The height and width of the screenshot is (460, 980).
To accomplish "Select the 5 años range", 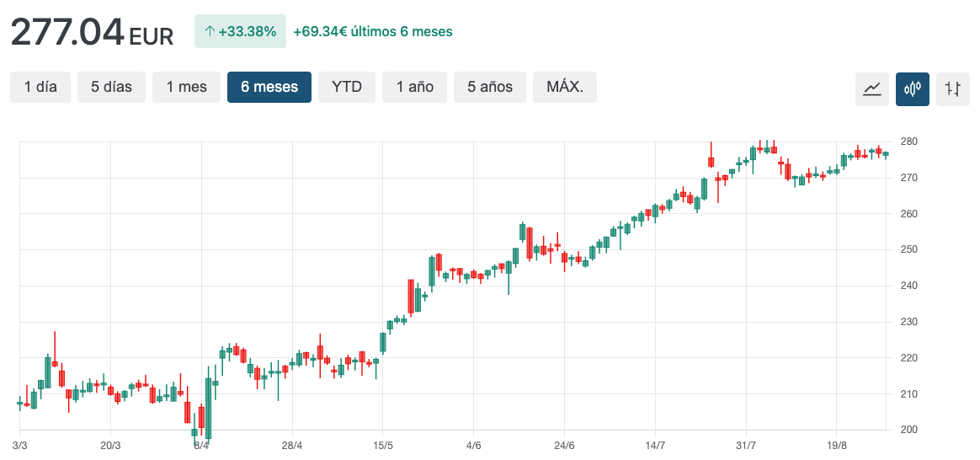I will pyautogui.click(x=490, y=87).
